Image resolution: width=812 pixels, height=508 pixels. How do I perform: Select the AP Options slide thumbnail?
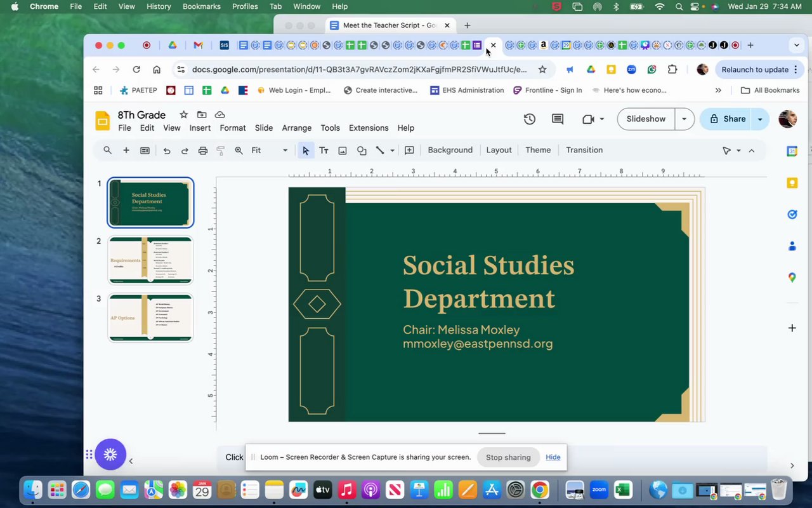[x=150, y=317]
